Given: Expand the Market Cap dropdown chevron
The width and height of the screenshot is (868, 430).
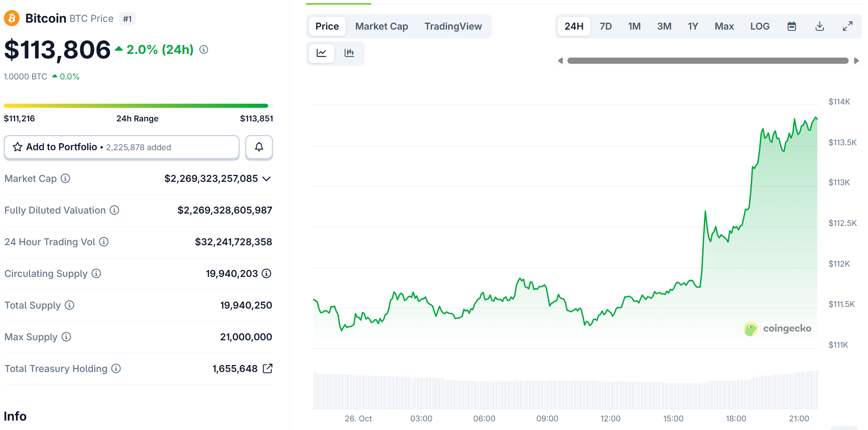Looking at the screenshot, I should (x=266, y=179).
